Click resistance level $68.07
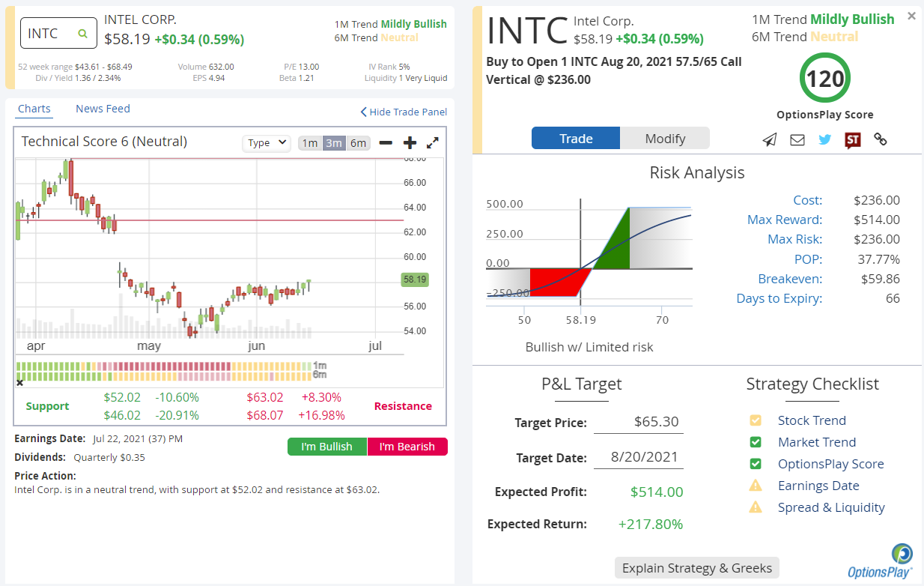This screenshot has height=586, width=924. pos(265,415)
